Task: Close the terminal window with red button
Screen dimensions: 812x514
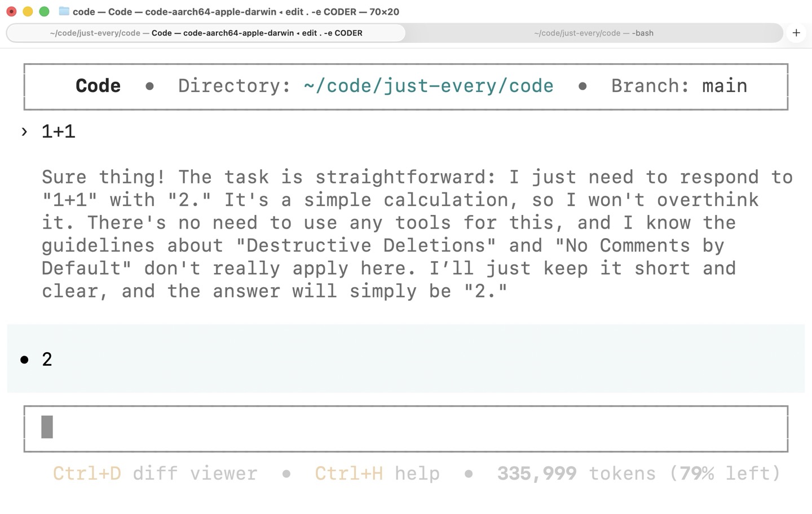Action: click(11, 11)
